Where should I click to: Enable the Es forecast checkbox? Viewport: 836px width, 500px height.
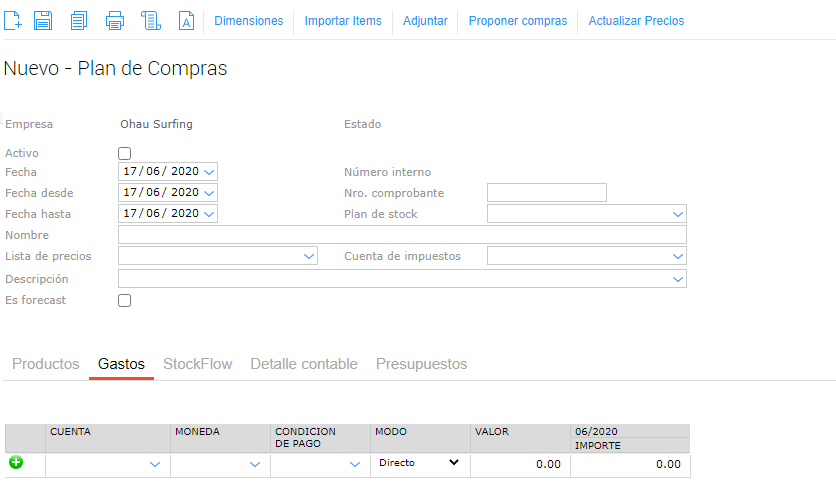(x=125, y=300)
